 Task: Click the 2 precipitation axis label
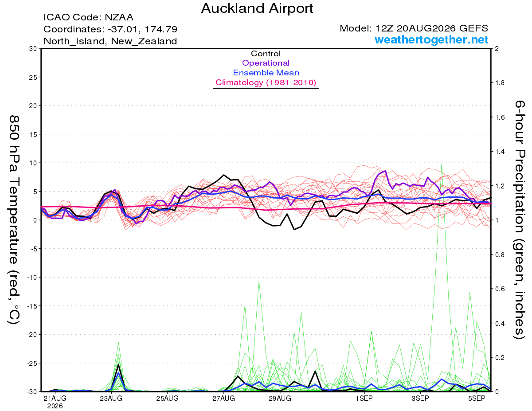(x=497, y=48)
